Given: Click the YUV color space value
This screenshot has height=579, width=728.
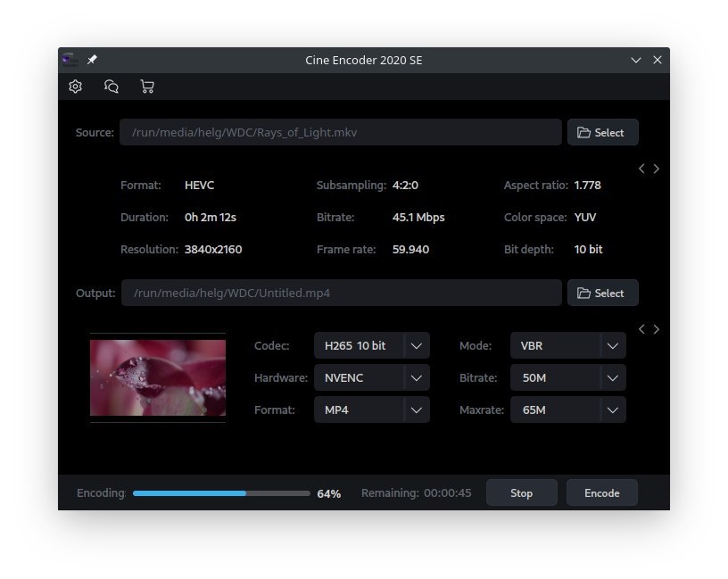Looking at the screenshot, I should tap(585, 218).
